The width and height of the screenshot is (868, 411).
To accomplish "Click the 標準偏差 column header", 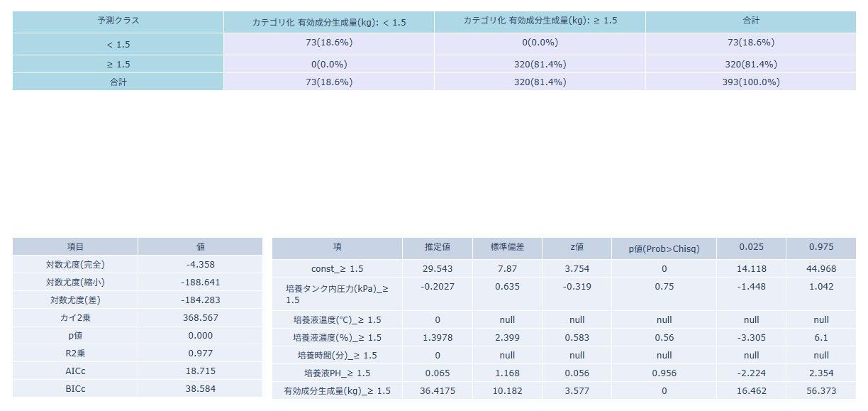I will click(x=507, y=248).
